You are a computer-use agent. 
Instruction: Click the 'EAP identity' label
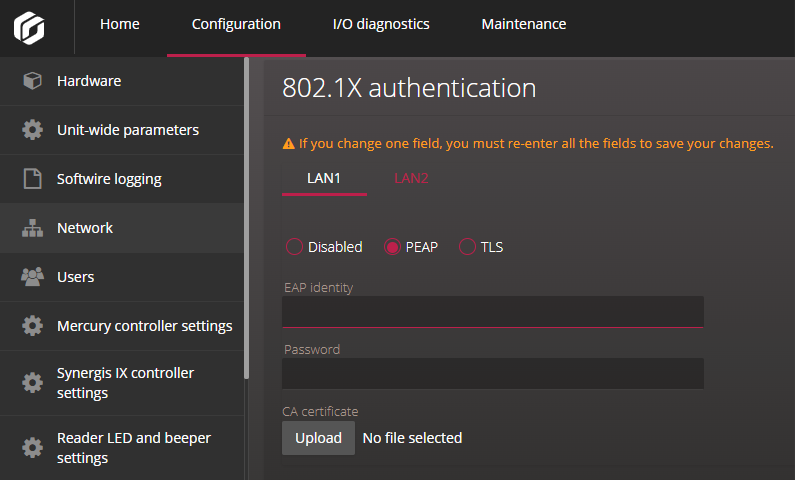click(318, 288)
